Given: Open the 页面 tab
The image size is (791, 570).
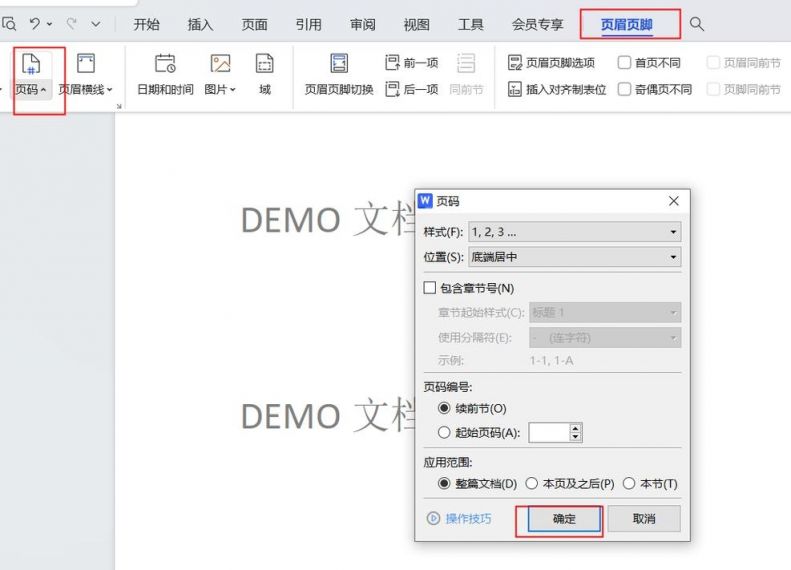Looking at the screenshot, I should [254, 24].
